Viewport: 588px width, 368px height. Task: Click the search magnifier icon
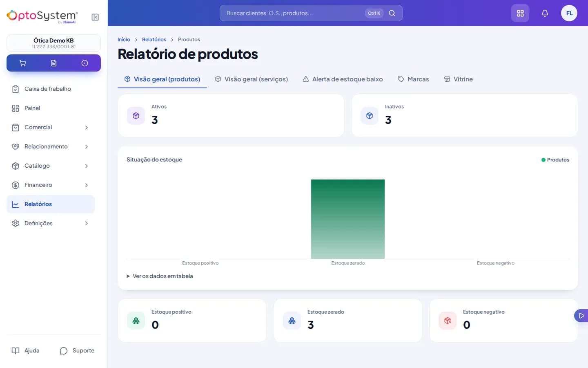pos(392,13)
